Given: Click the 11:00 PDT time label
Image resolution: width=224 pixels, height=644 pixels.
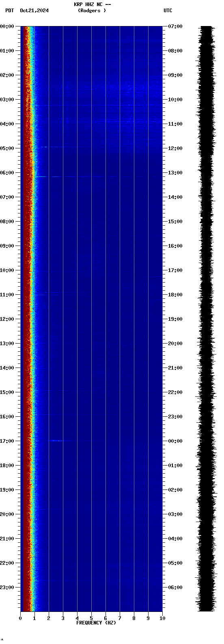Looking at the screenshot, I should pos(7,295).
